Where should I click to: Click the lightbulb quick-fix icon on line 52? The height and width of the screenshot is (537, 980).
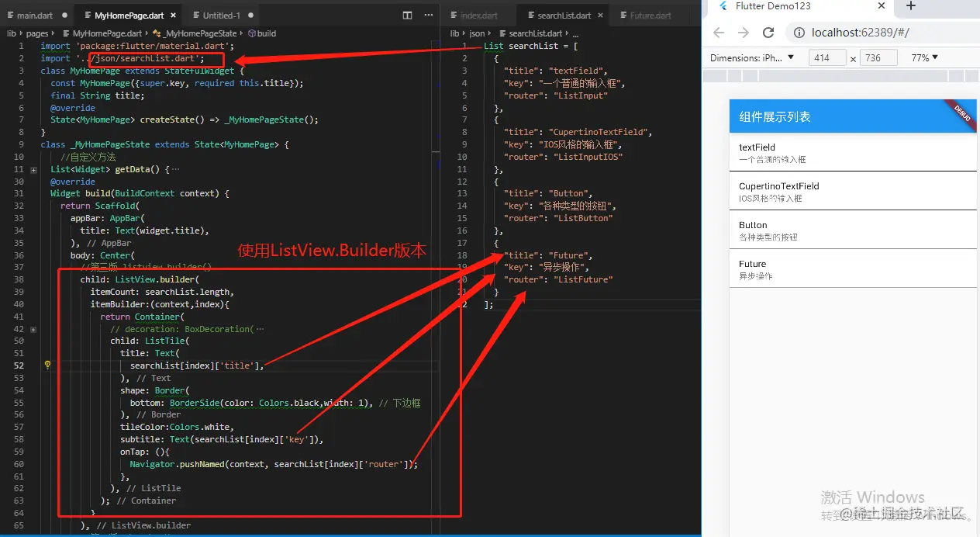click(47, 365)
